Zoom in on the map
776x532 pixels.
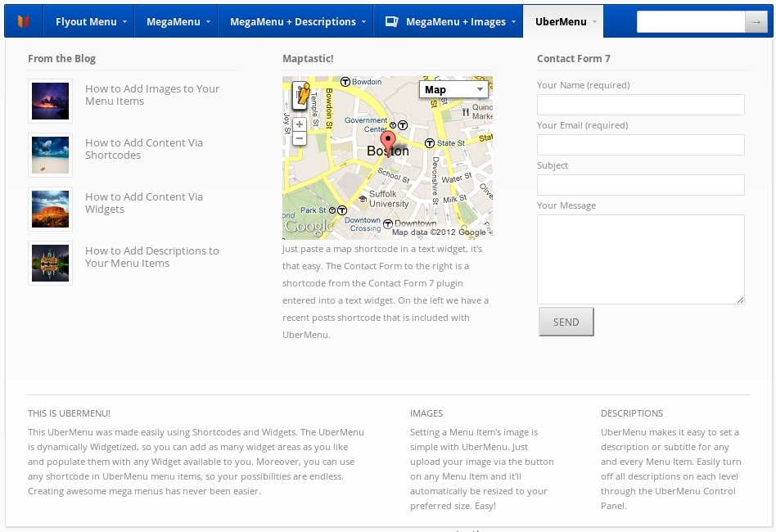pos(300,124)
